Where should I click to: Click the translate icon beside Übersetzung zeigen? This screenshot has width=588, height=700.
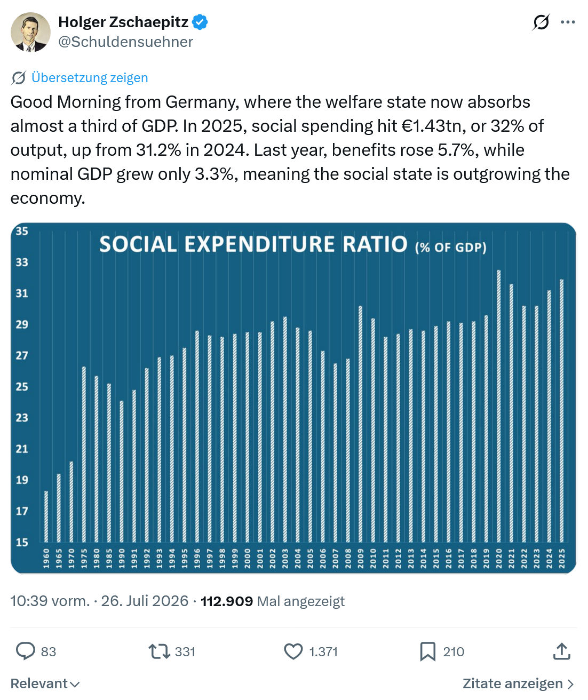tap(18, 78)
